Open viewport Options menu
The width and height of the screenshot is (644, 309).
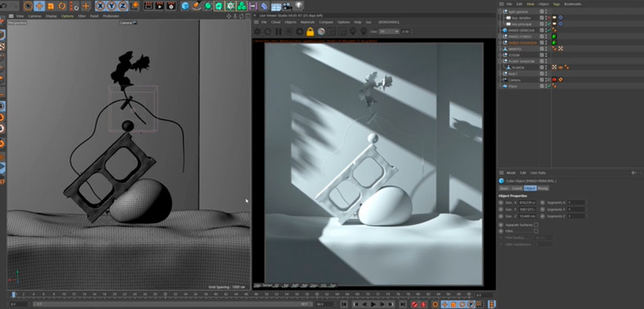tap(68, 16)
